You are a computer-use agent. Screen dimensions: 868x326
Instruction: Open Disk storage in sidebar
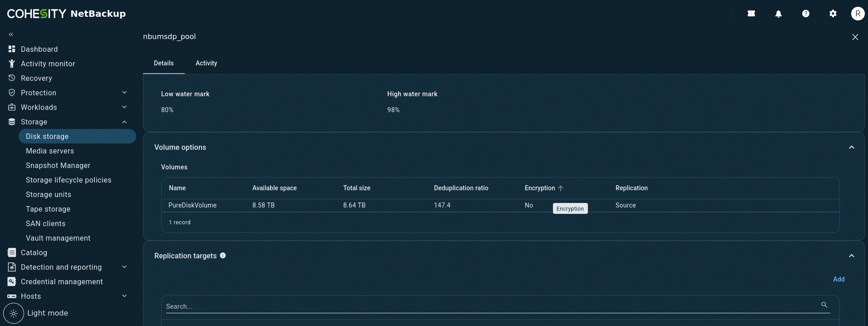77,136
